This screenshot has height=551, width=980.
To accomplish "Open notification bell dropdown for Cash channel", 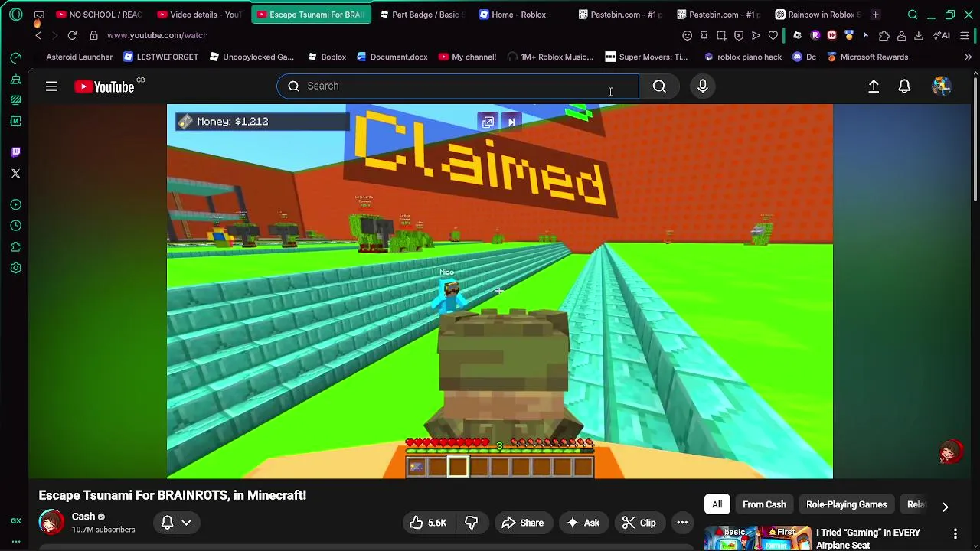I will 176,523.
